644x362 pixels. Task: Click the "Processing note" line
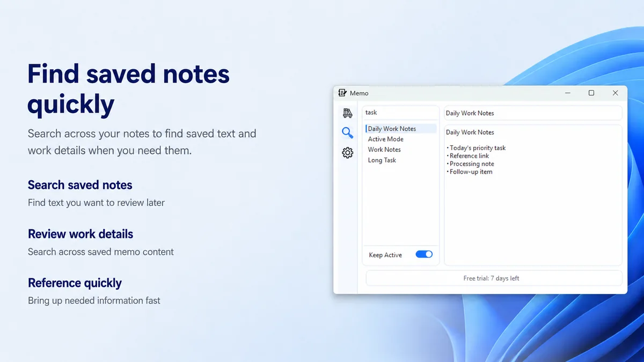471,164
